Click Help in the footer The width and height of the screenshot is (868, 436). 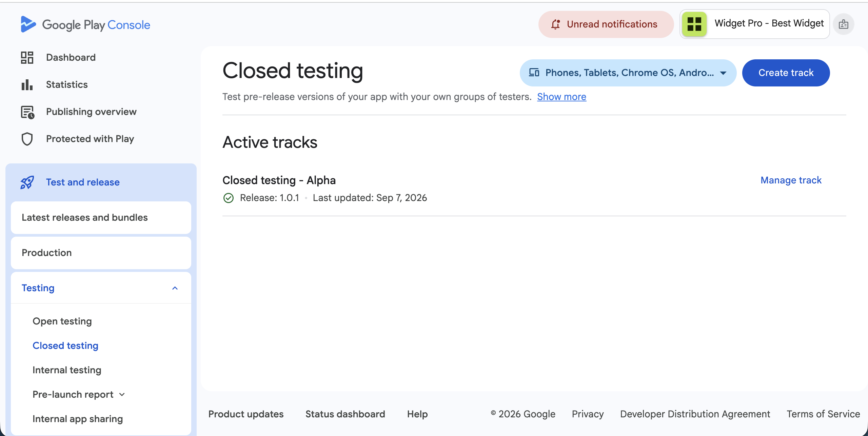click(417, 414)
